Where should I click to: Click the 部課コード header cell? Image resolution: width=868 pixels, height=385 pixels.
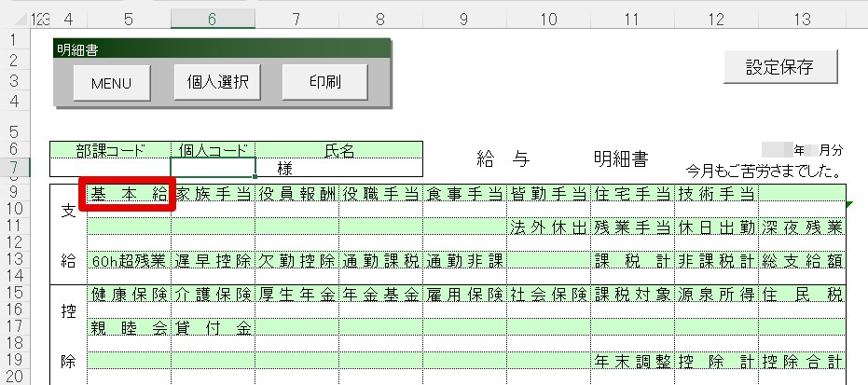[110, 150]
